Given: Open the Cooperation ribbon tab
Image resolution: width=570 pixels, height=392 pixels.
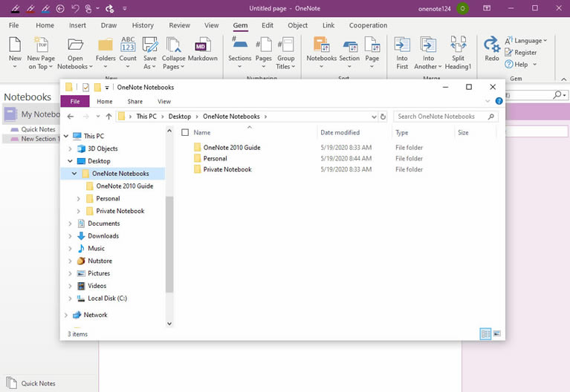Looking at the screenshot, I should click(x=368, y=25).
